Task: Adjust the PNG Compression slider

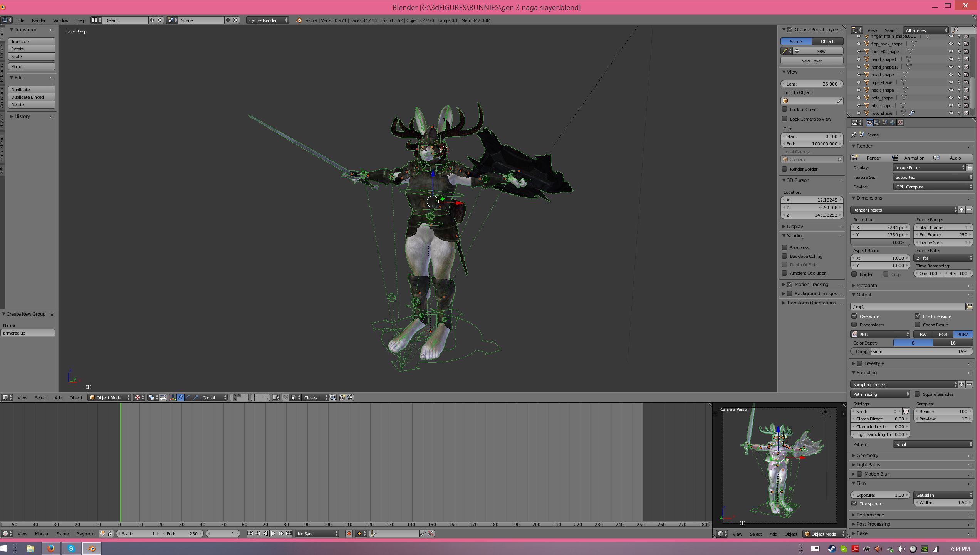Action: click(911, 351)
